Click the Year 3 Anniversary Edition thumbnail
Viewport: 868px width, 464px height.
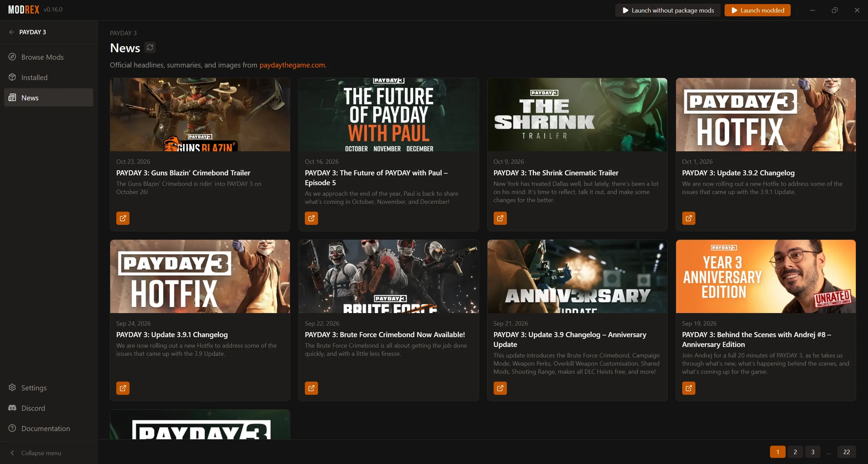(x=766, y=276)
